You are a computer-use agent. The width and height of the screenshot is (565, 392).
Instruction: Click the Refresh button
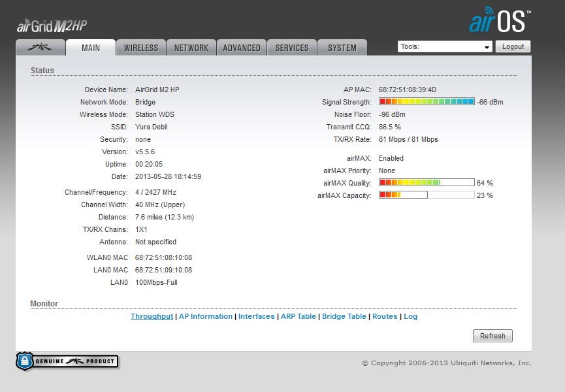[x=492, y=336]
